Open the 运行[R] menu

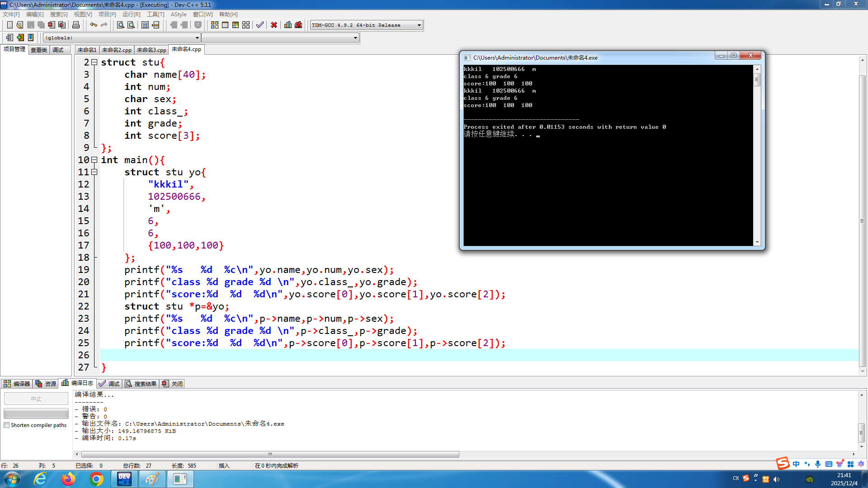131,14
